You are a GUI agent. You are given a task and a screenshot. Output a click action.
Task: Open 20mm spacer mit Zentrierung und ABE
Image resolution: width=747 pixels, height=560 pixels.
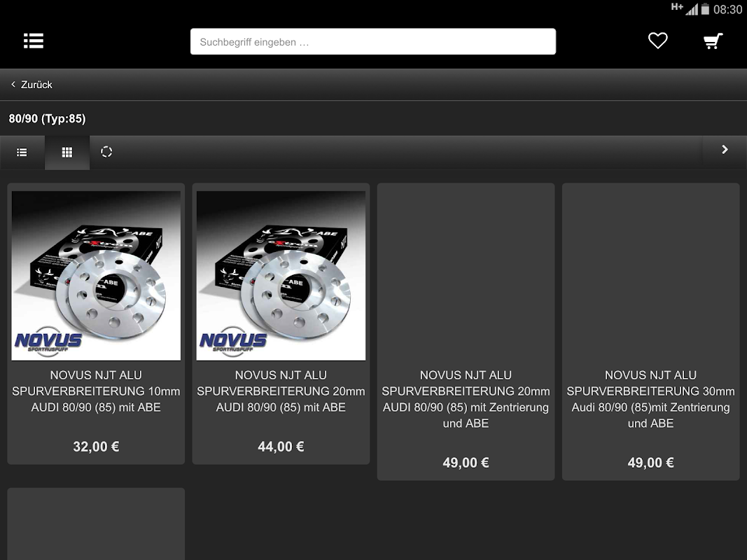click(x=466, y=399)
